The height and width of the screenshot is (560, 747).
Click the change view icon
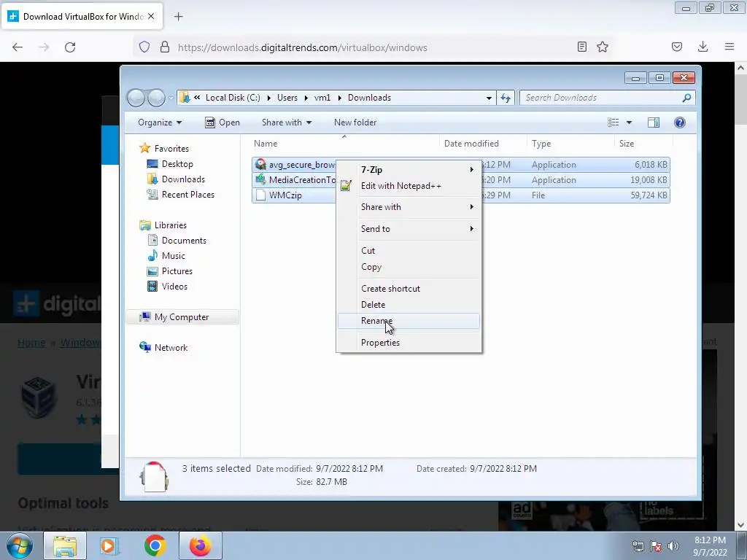(613, 122)
